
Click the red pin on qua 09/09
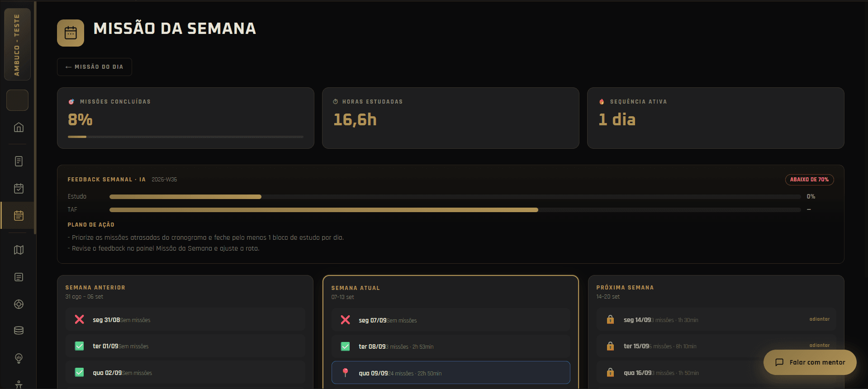(x=345, y=372)
